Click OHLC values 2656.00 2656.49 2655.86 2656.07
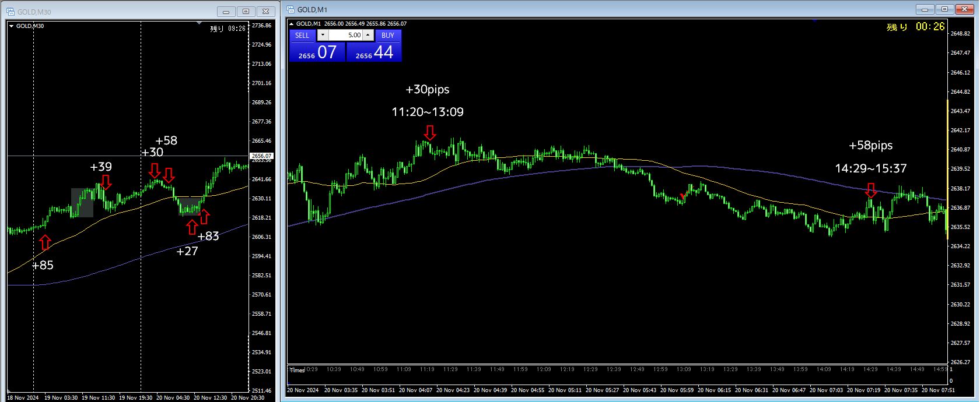This screenshot has height=402, width=980. [365, 24]
